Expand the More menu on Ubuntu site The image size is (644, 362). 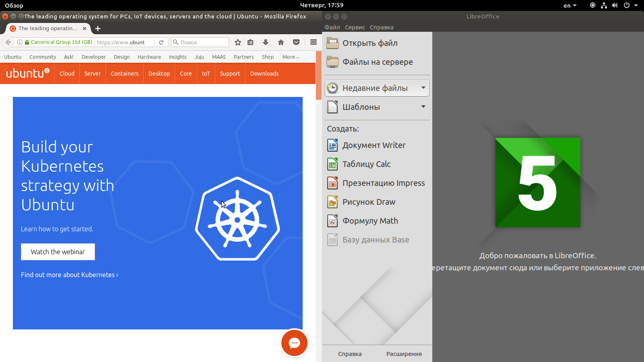291,57
